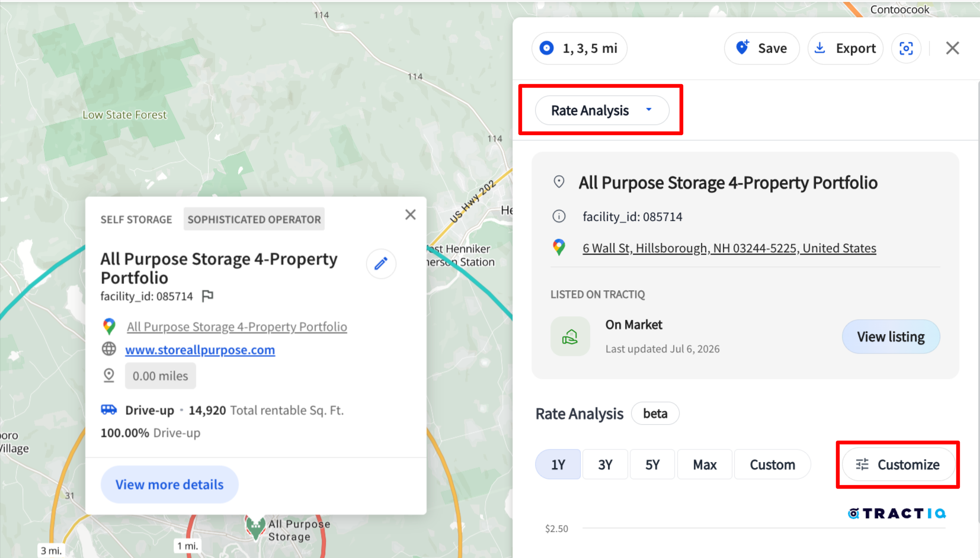Click the 1 mi. radius label on the map
980x558 pixels.
point(188,546)
